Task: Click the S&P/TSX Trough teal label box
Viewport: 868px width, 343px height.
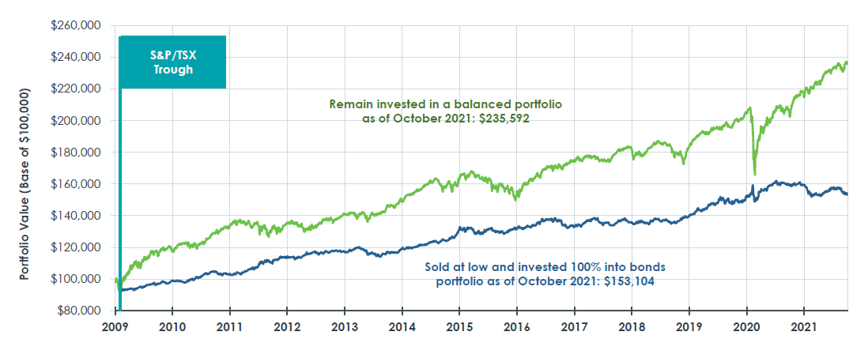Action: [172, 62]
